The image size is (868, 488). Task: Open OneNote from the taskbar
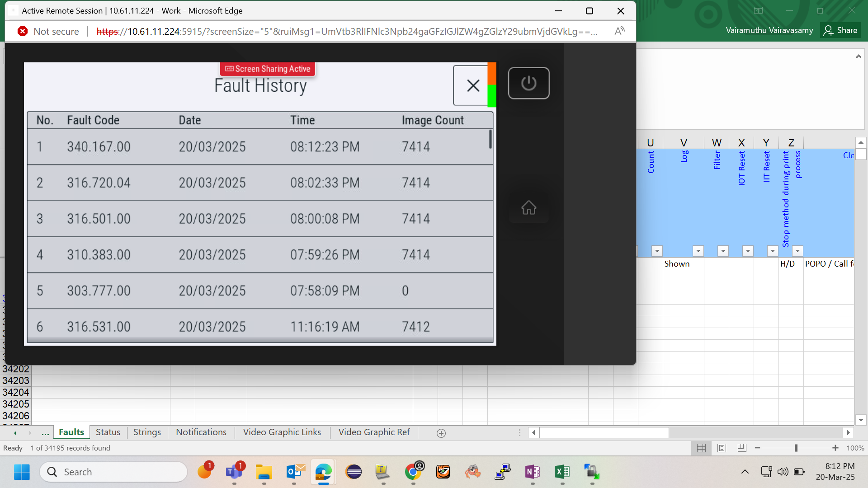point(532,472)
